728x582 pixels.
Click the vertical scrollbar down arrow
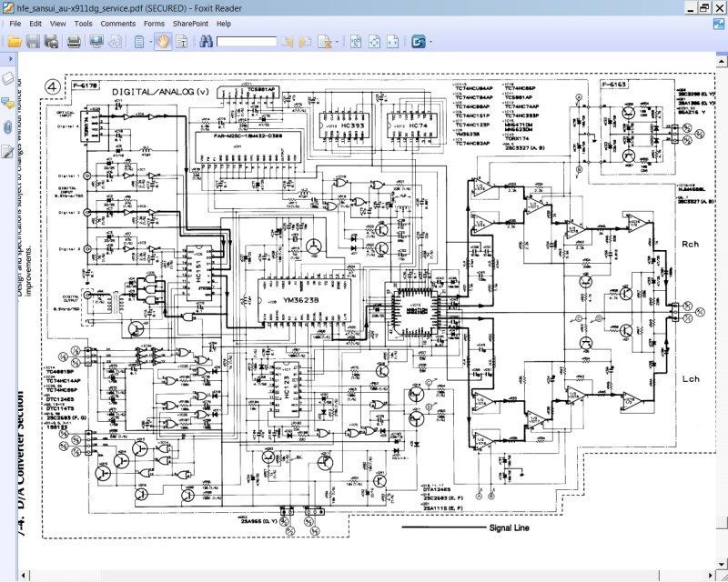722,564
